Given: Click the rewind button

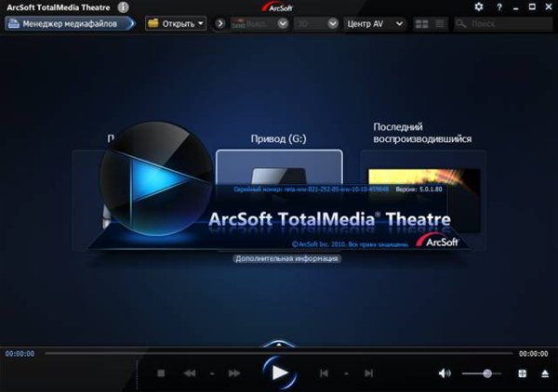Looking at the screenshot, I should (x=190, y=373).
